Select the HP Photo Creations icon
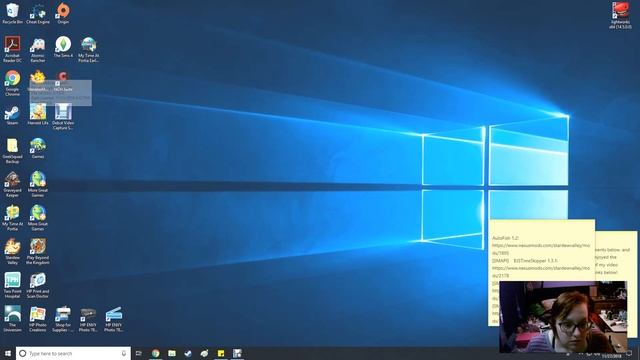Screen dimensions: 640x360 (x=38, y=319)
